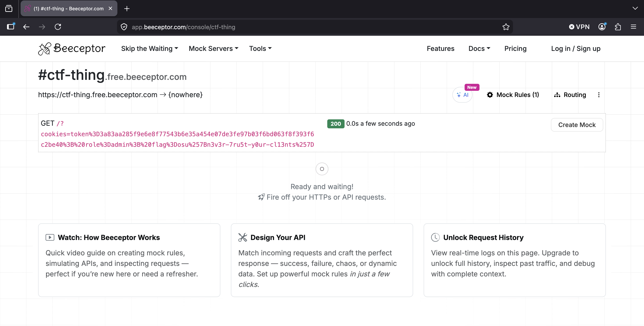Go to the Features page
The height and width of the screenshot is (326, 644).
[x=440, y=48]
